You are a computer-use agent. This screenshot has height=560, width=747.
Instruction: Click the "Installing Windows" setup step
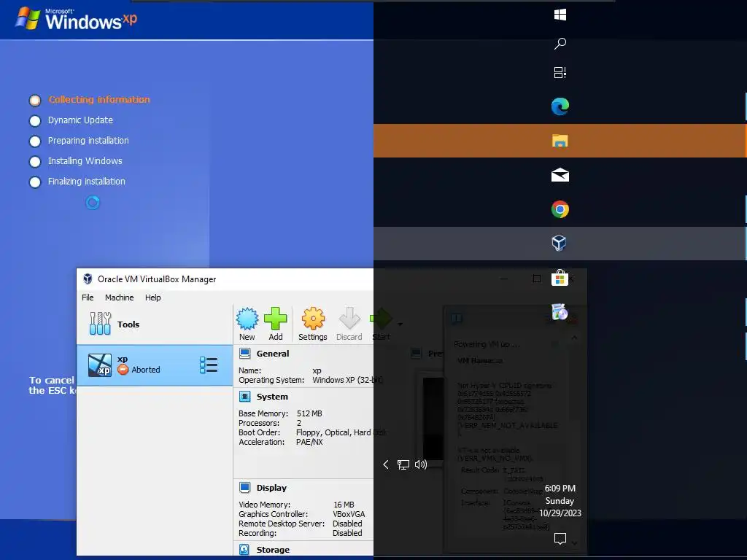coord(85,161)
